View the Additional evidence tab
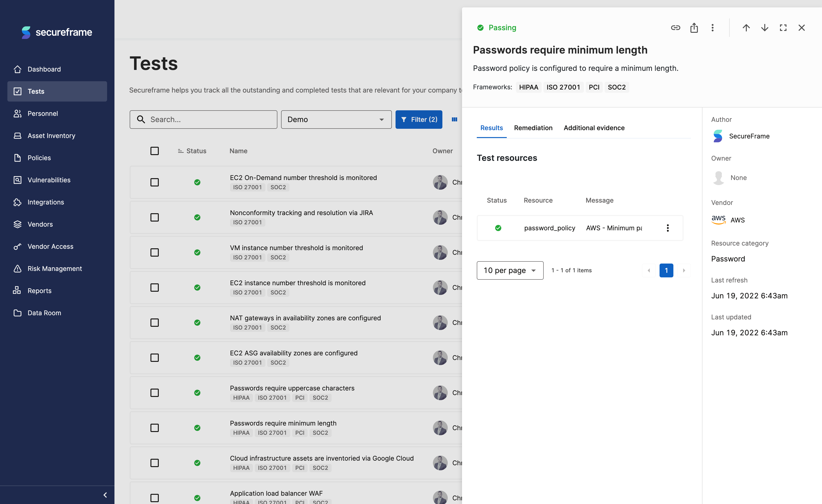822x504 pixels. pyautogui.click(x=594, y=128)
